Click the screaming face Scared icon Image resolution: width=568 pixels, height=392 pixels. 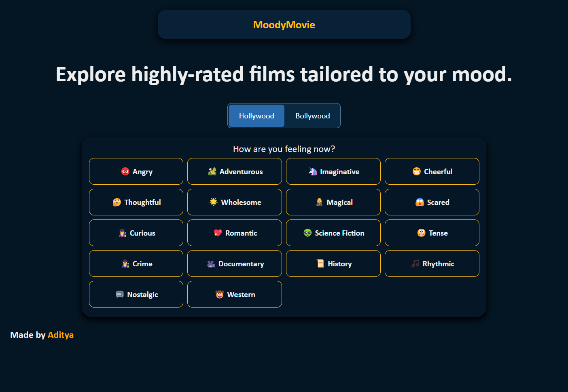pos(420,202)
